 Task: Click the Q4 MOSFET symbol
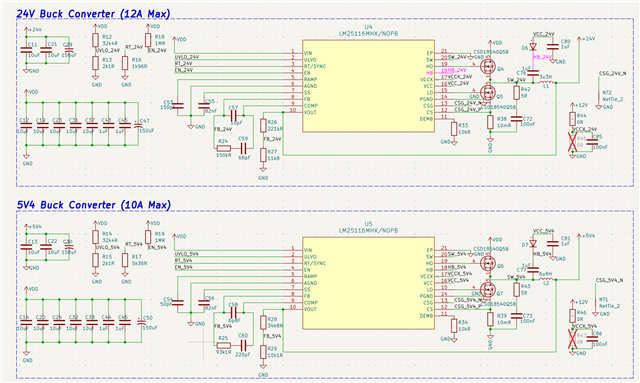[487, 66]
